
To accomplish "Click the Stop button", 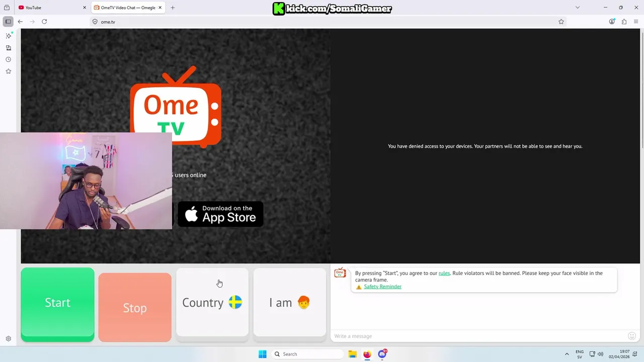I will pos(135,307).
